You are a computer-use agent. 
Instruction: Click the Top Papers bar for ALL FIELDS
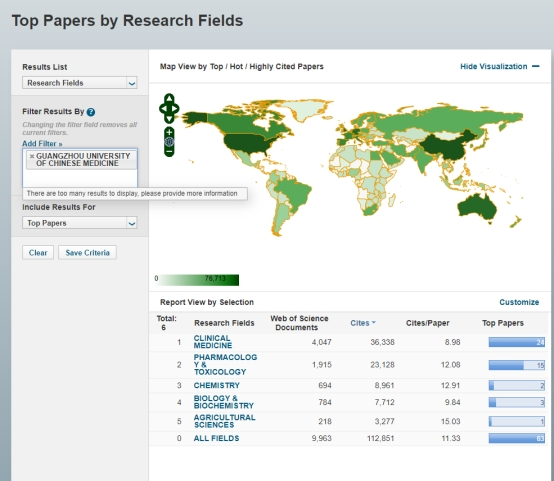pos(517,438)
